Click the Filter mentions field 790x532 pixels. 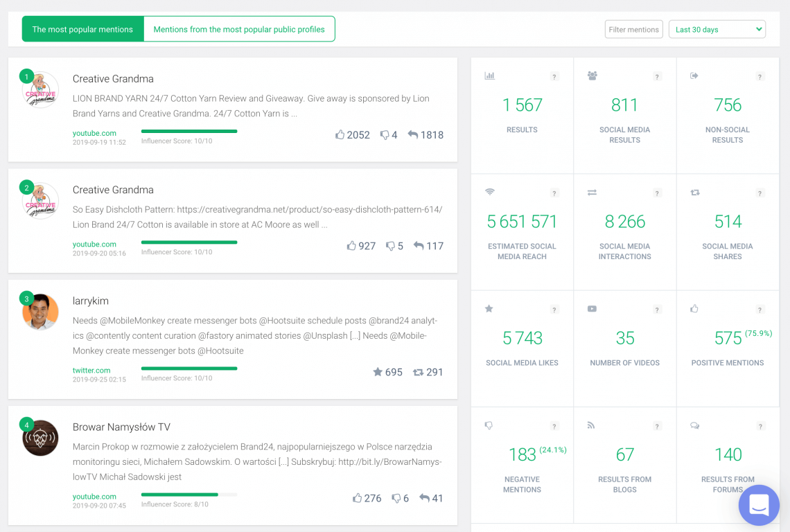click(x=634, y=29)
